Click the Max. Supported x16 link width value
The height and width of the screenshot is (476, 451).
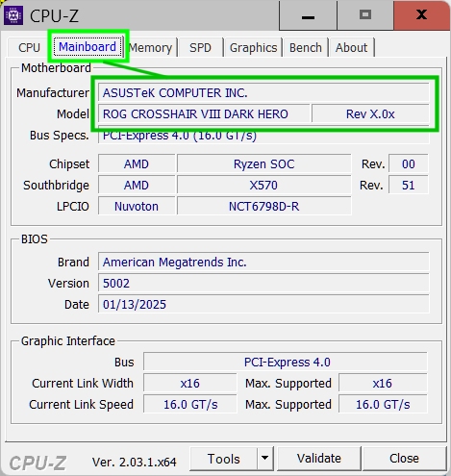383,384
